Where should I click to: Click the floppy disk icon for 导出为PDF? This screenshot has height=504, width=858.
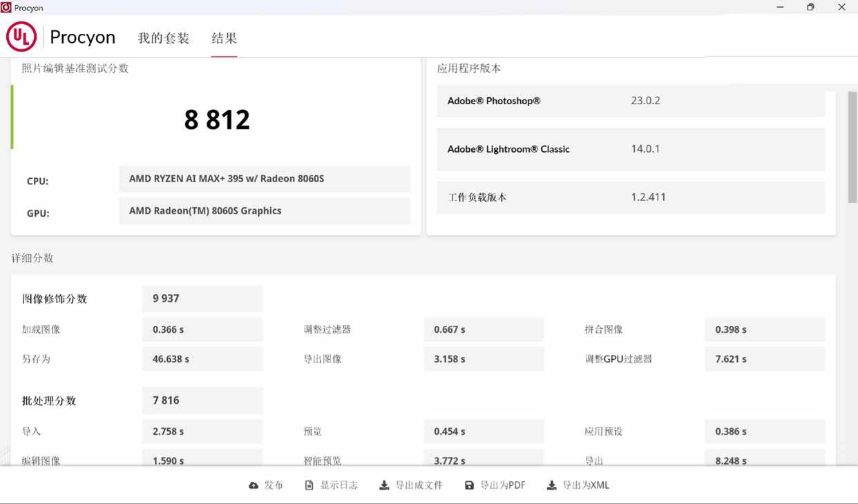(469, 485)
